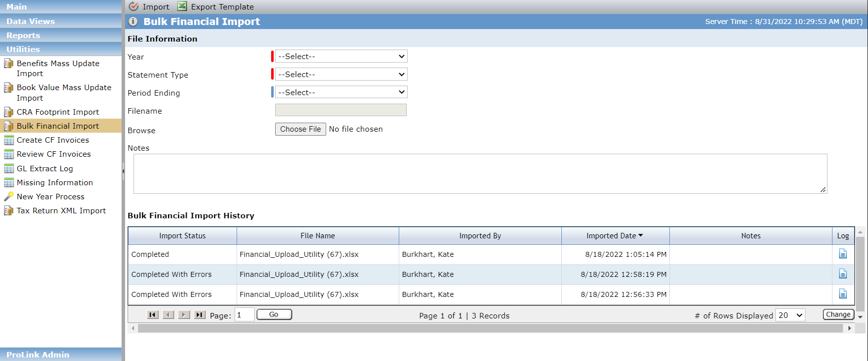
Task: Click the table's vertical scrollbar
Action: (x=860, y=274)
